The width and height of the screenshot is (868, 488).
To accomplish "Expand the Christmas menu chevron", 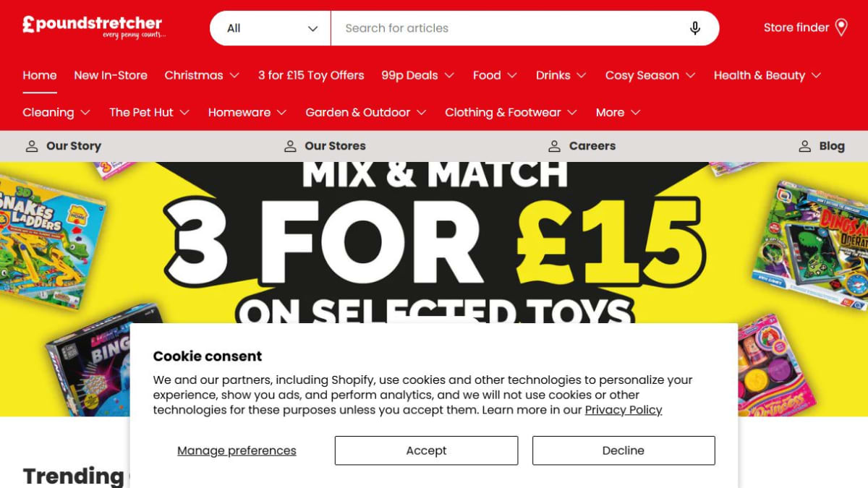I will click(235, 75).
